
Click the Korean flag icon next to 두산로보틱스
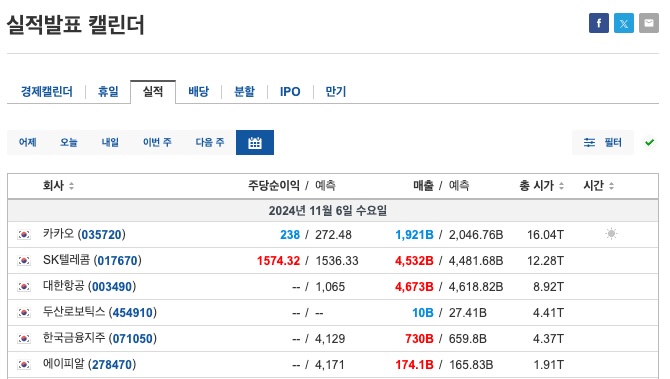coord(24,313)
